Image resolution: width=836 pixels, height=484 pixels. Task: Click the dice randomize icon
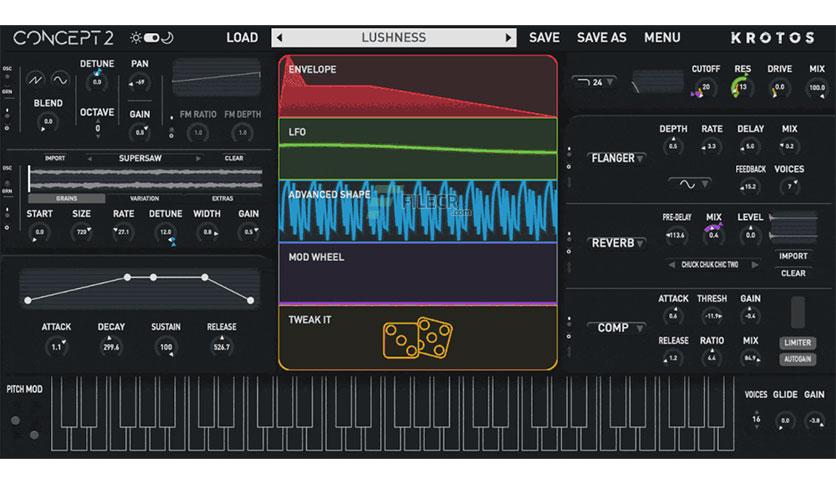[417, 337]
